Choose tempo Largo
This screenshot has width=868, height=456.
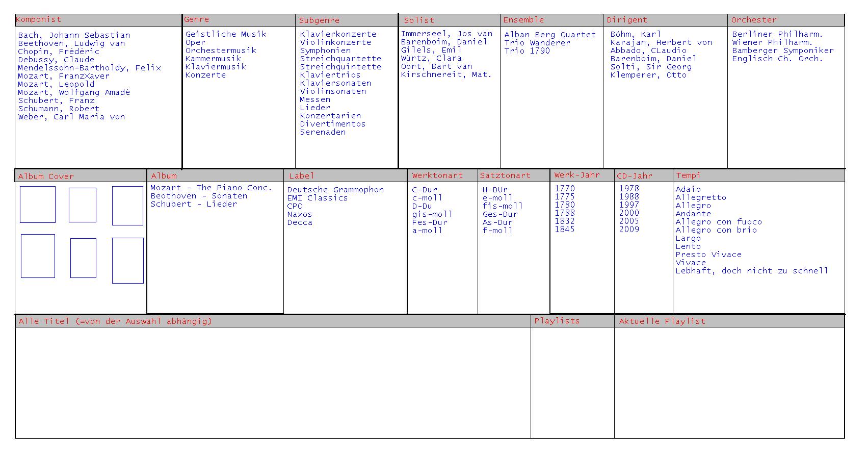(688, 238)
